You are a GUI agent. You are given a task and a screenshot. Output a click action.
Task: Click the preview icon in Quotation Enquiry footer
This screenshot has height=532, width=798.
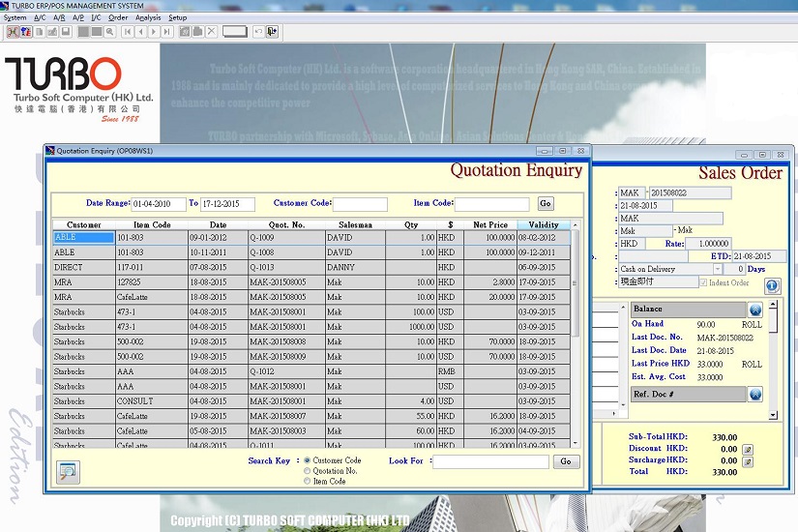68,472
